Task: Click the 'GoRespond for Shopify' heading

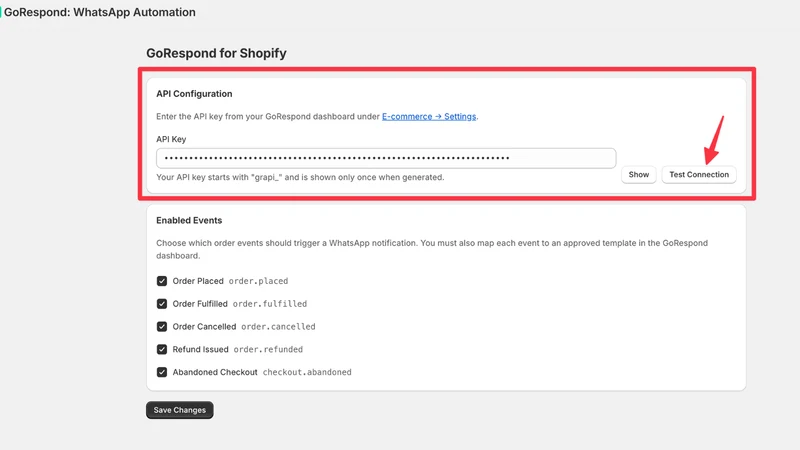Action: point(216,53)
